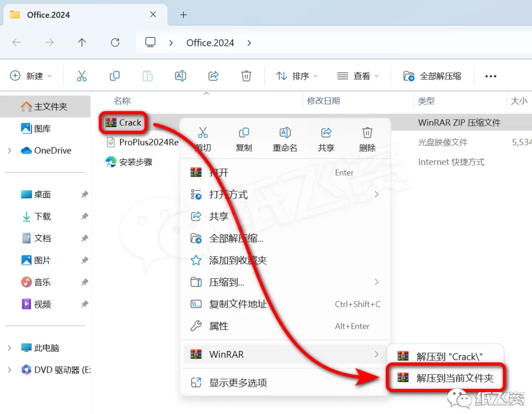This screenshot has width=532, height=414.
Task: Select 属性 in the context menu
Action: point(285,326)
